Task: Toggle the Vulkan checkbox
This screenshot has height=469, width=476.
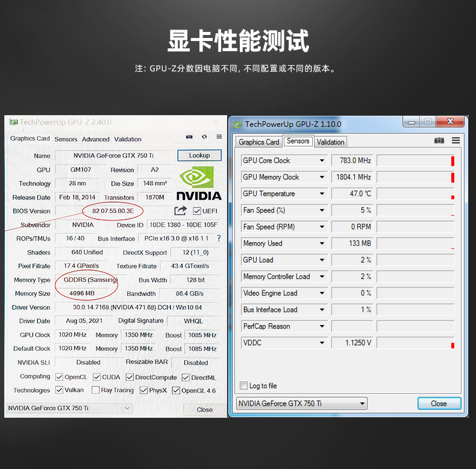Action: pos(59,390)
